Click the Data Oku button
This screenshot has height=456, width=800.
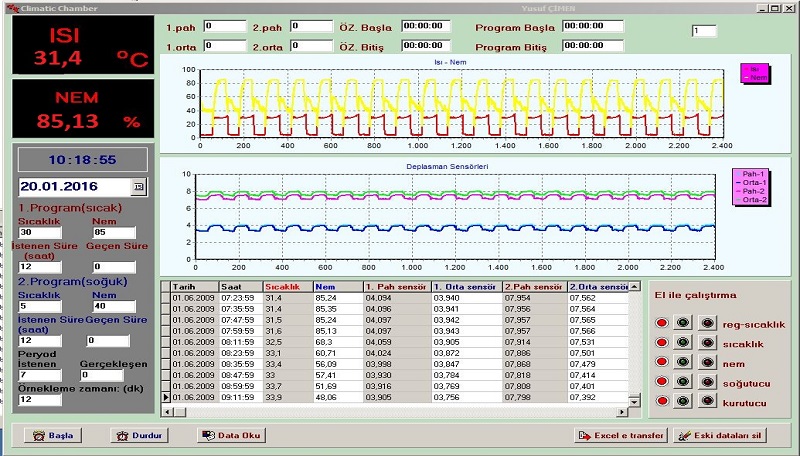pyautogui.click(x=231, y=436)
